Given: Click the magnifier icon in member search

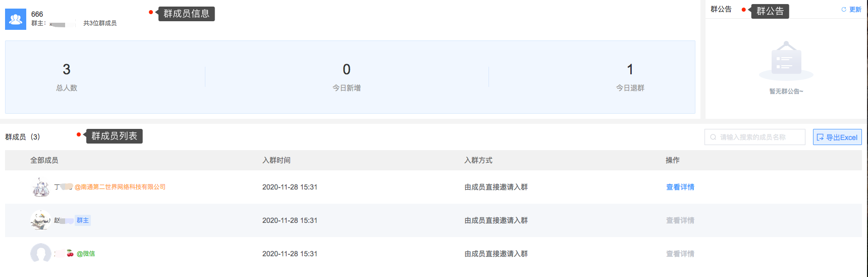Looking at the screenshot, I should [713, 137].
